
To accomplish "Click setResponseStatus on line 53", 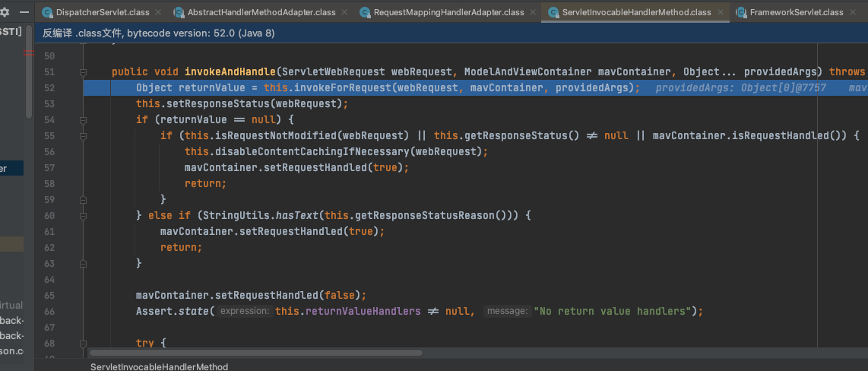I will click(x=215, y=104).
